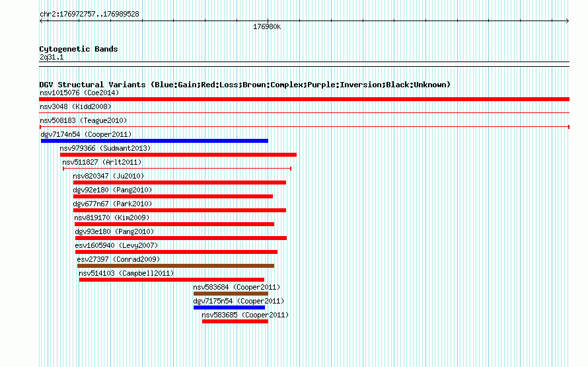This screenshot has width=588, height=367.
Task: Open esv1605940 (Levy2007) label
Action: (x=116, y=245)
